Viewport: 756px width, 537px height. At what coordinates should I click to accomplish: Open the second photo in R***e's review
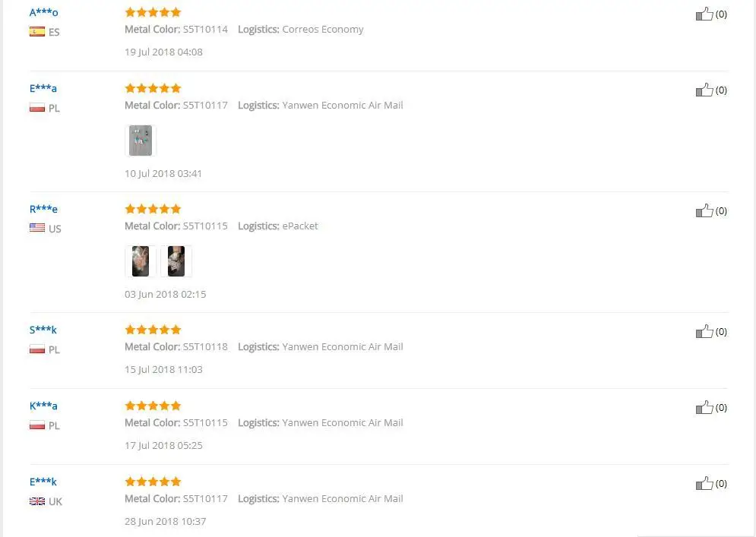pos(176,261)
